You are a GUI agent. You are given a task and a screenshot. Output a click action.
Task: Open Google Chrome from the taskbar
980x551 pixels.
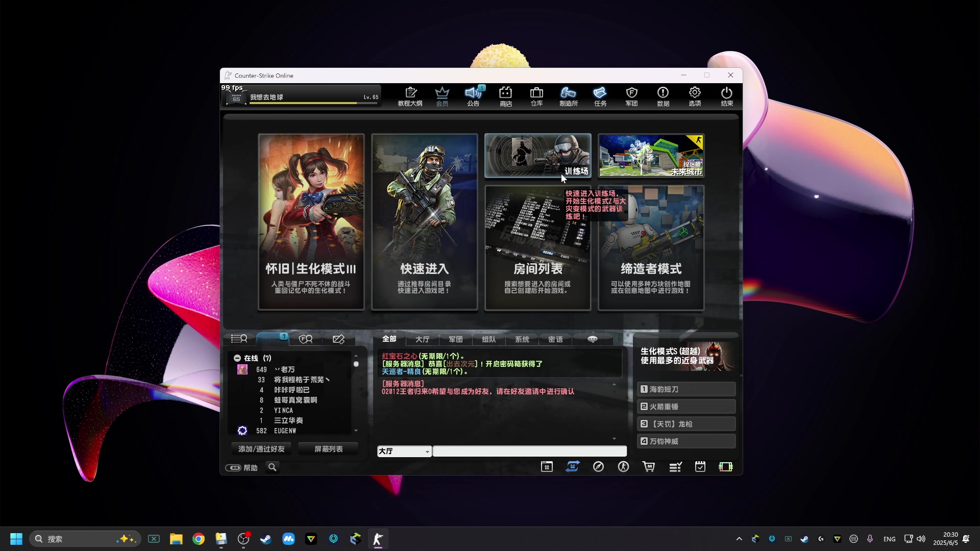(199, 539)
